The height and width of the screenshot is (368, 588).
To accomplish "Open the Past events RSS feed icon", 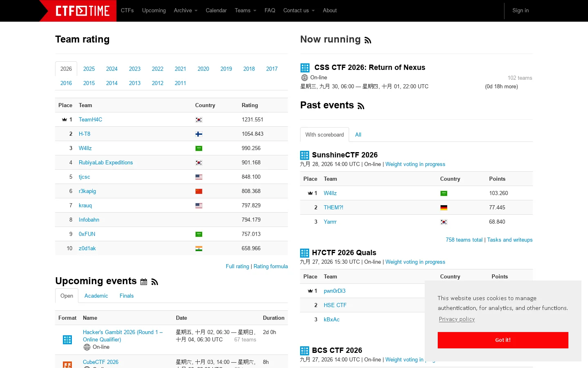I will (x=361, y=106).
